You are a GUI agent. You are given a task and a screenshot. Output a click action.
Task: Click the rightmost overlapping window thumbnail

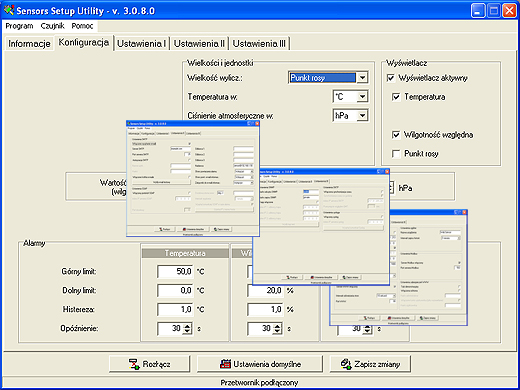429,268
